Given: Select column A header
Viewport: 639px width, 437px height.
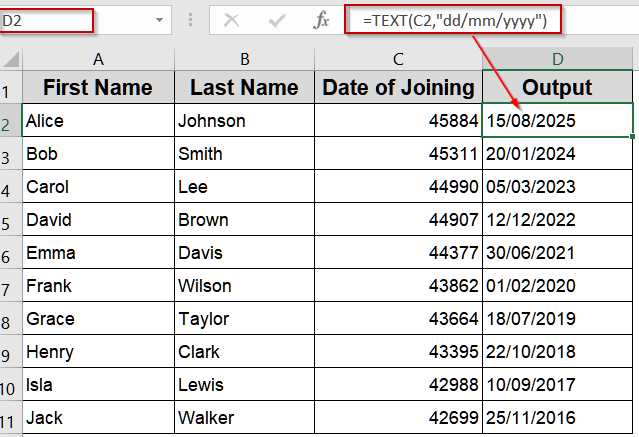Looking at the screenshot, I should click(98, 59).
